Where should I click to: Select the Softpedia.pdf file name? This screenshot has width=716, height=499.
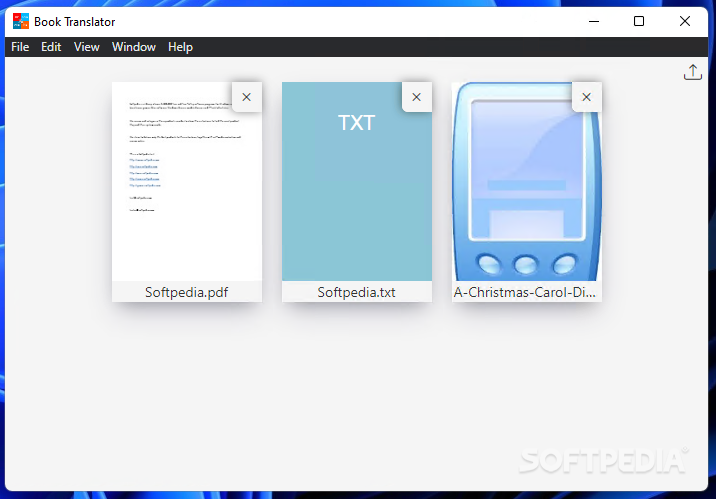pyautogui.click(x=187, y=292)
